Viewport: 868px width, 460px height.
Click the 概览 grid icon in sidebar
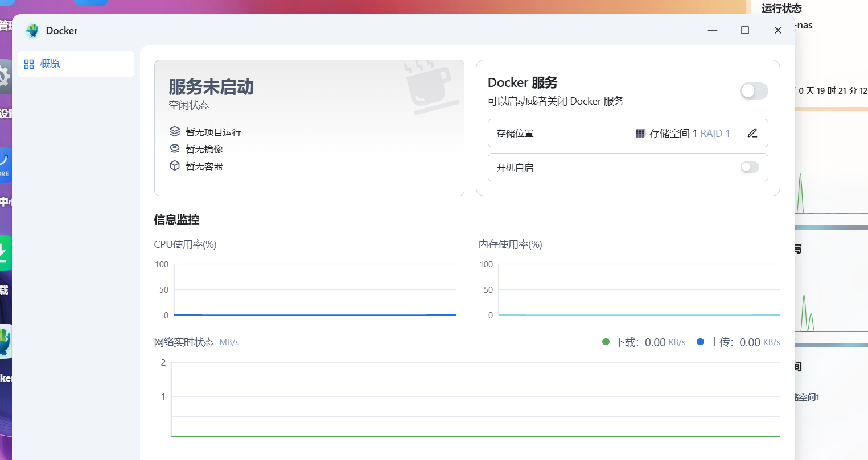click(29, 64)
